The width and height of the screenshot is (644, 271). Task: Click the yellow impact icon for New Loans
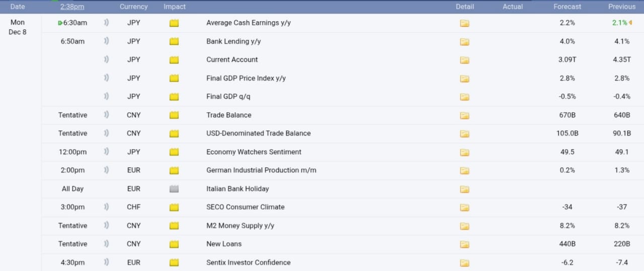(174, 244)
